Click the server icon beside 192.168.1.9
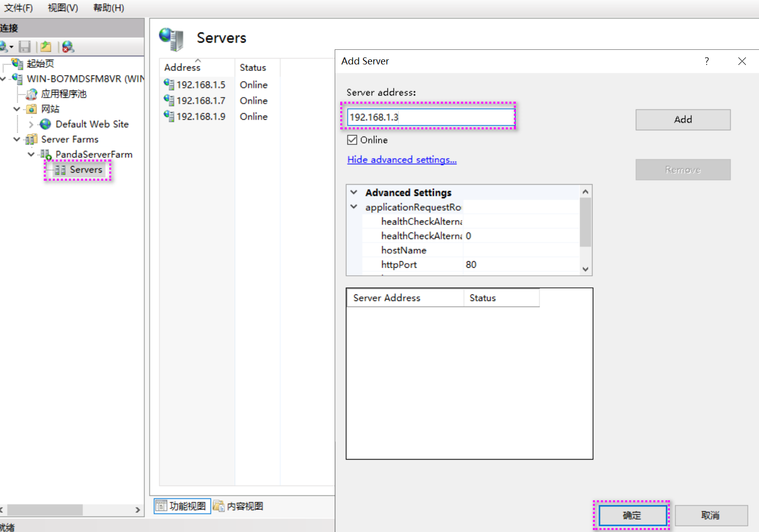This screenshot has height=532, width=759. (x=169, y=116)
